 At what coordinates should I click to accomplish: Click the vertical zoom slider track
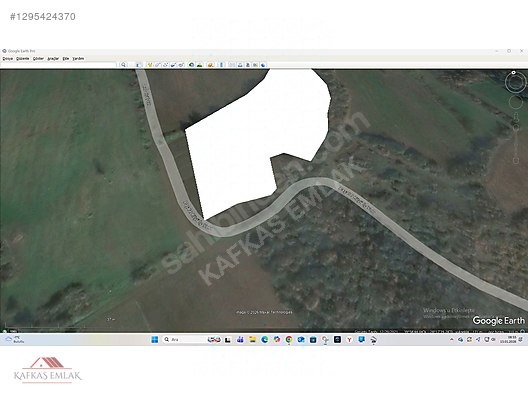click(516, 144)
